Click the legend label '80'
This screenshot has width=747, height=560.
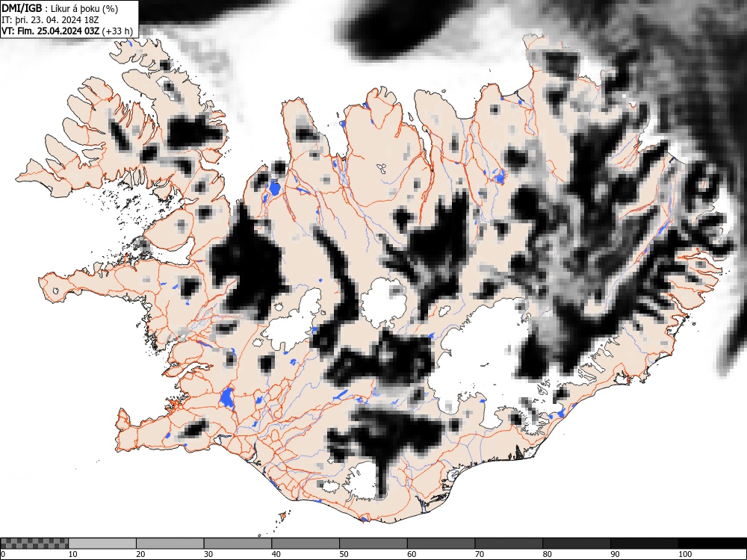pos(547,554)
